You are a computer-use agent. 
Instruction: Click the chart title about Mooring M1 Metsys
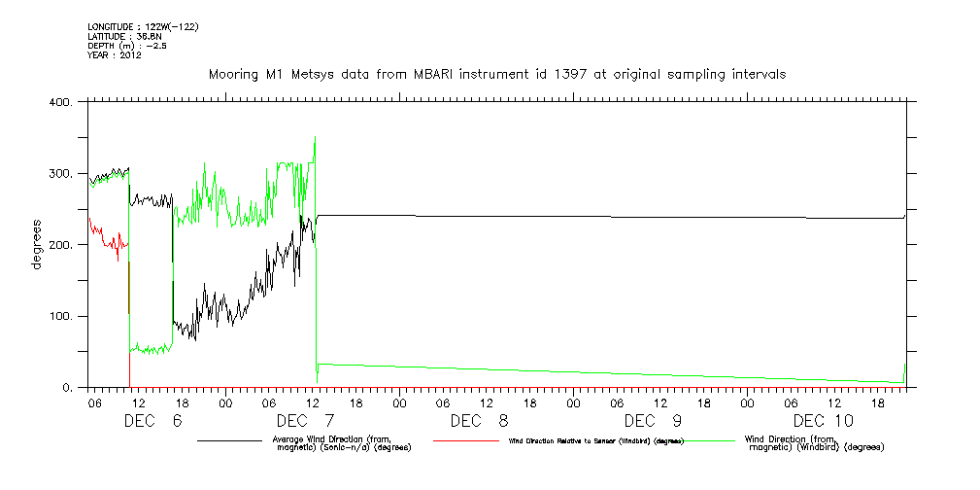pyautogui.click(x=497, y=75)
